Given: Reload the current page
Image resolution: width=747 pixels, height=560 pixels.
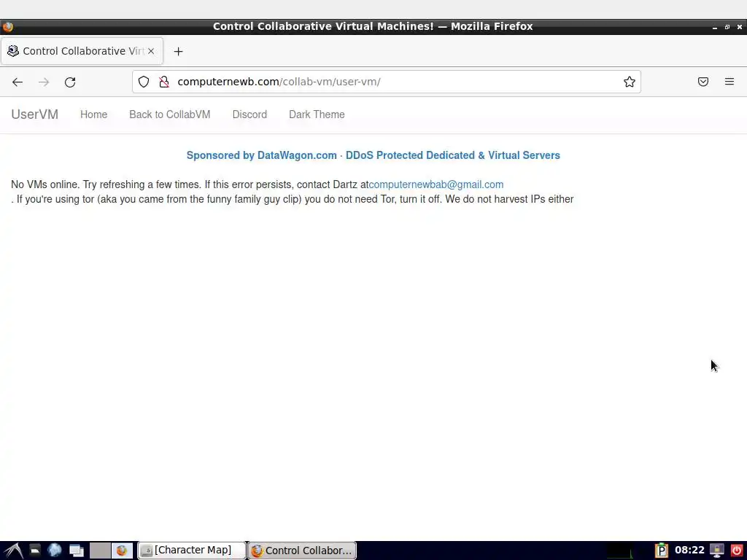Looking at the screenshot, I should pos(70,82).
